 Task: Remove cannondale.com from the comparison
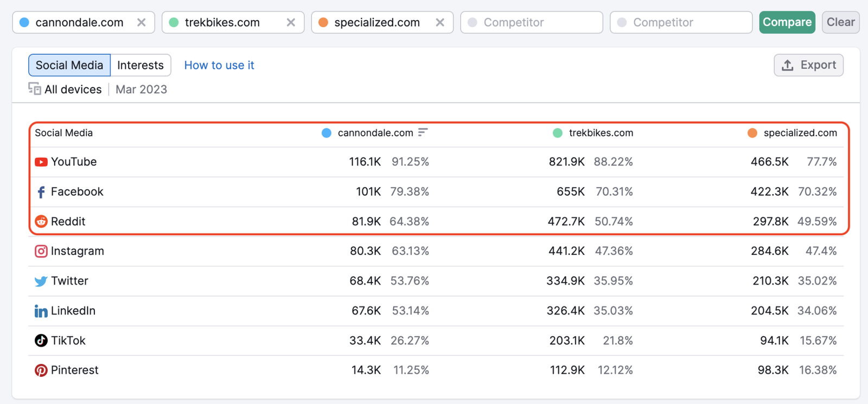(x=141, y=22)
